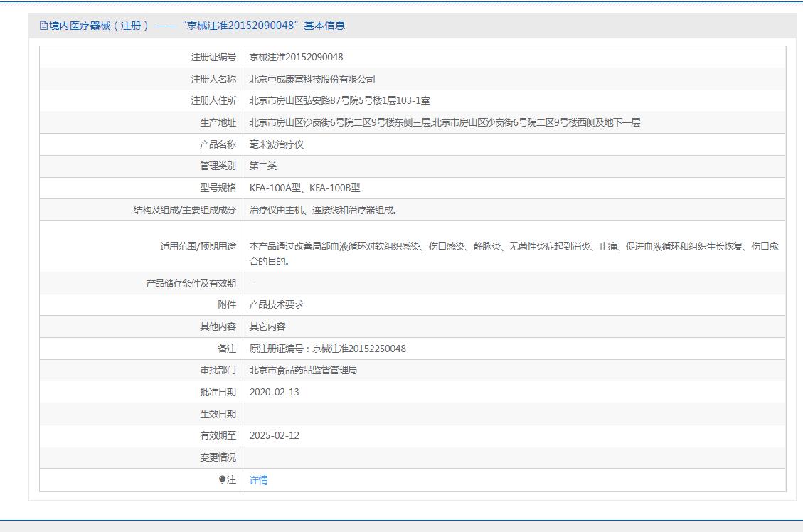Viewport: 803px width, 532px height.
Task: Click the document icon before 境内医疗器械
Action: click(x=43, y=26)
